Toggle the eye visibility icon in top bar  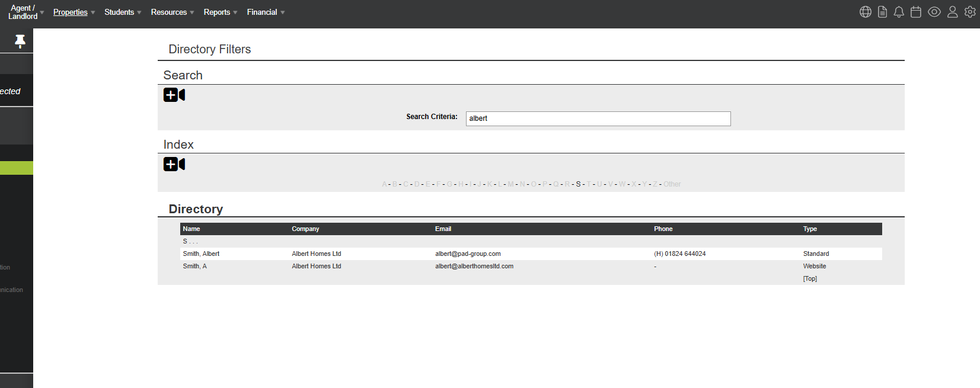coord(934,12)
